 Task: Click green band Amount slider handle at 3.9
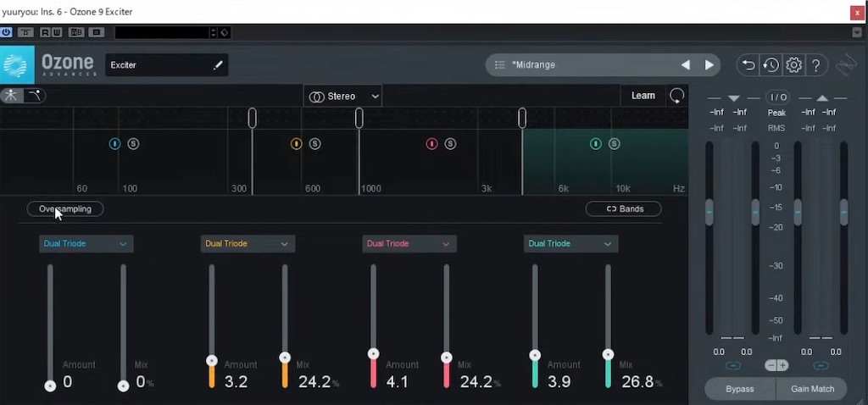point(535,355)
